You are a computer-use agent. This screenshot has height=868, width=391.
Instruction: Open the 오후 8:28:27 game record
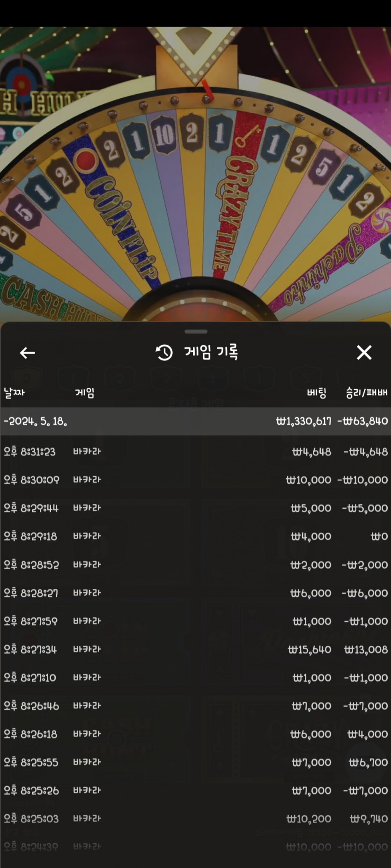click(x=195, y=593)
